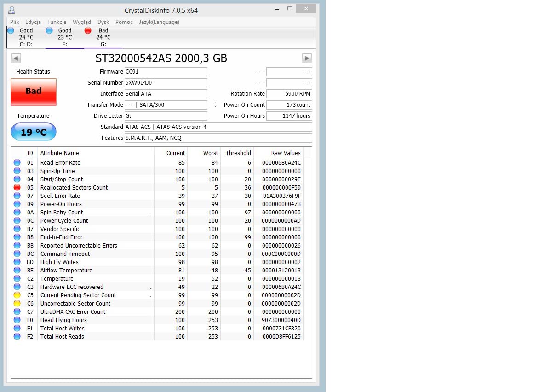
Task: Click the yellow icon for Current Pending Sector Count
Action: click(17, 295)
